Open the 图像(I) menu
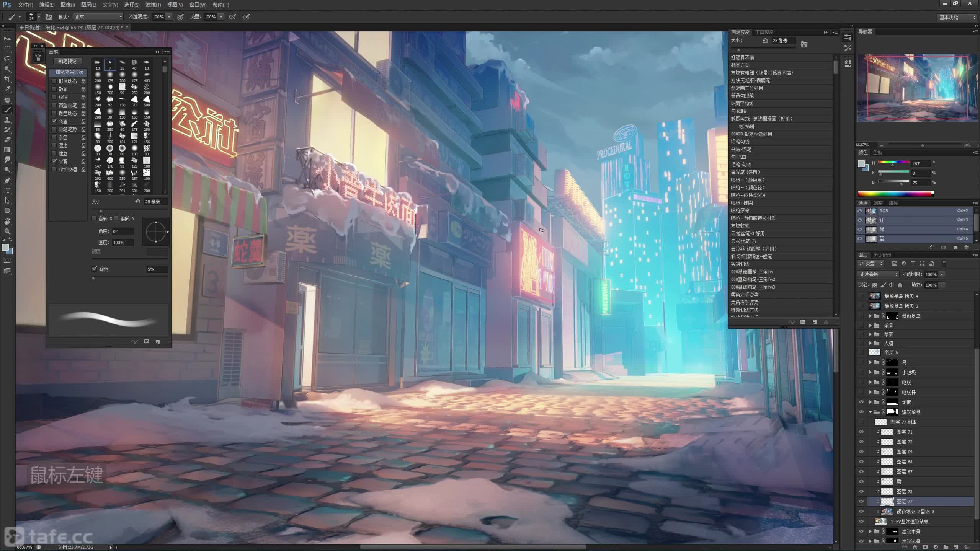The image size is (980, 551). tap(68, 5)
